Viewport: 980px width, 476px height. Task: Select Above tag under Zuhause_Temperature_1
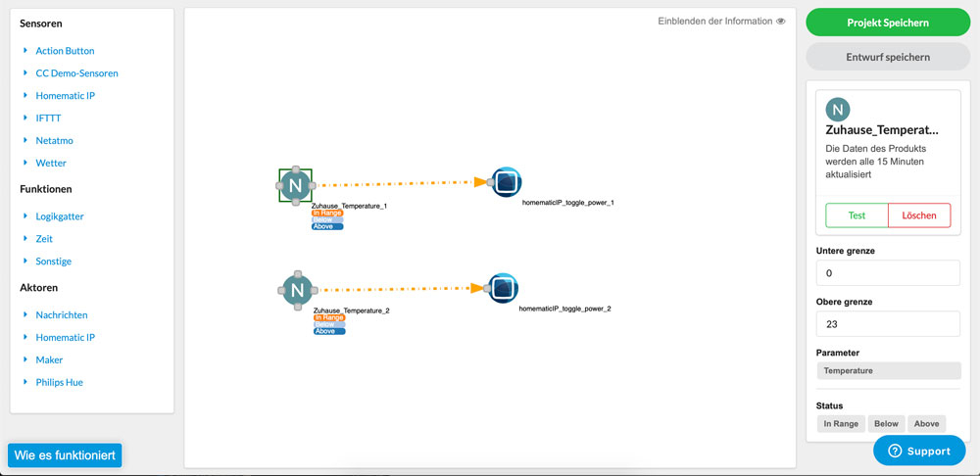pyautogui.click(x=327, y=227)
